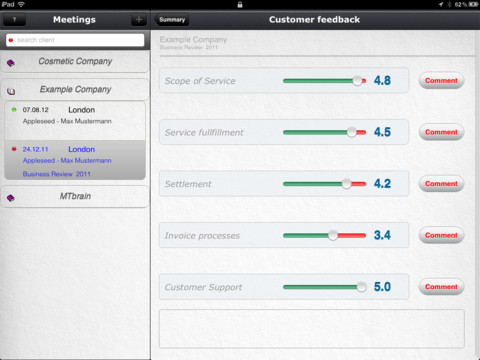Click the Example Company open book icon
The height and width of the screenshot is (360, 480).
[x=11, y=91]
